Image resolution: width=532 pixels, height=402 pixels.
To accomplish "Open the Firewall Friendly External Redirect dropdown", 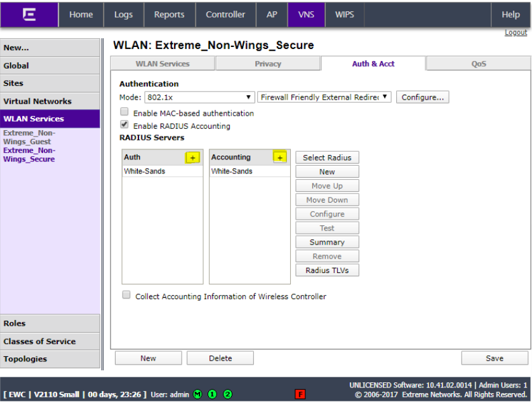I will (324, 97).
